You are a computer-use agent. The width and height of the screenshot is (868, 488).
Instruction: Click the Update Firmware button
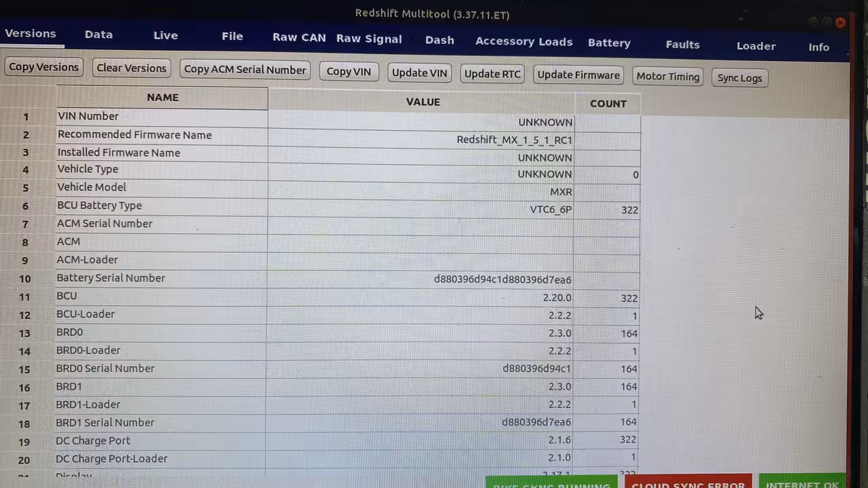pyautogui.click(x=578, y=75)
